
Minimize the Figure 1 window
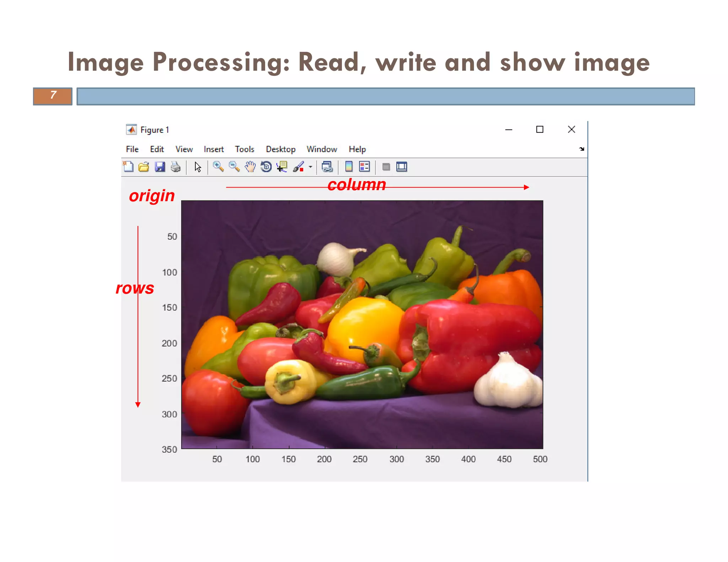click(x=509, y=130)
